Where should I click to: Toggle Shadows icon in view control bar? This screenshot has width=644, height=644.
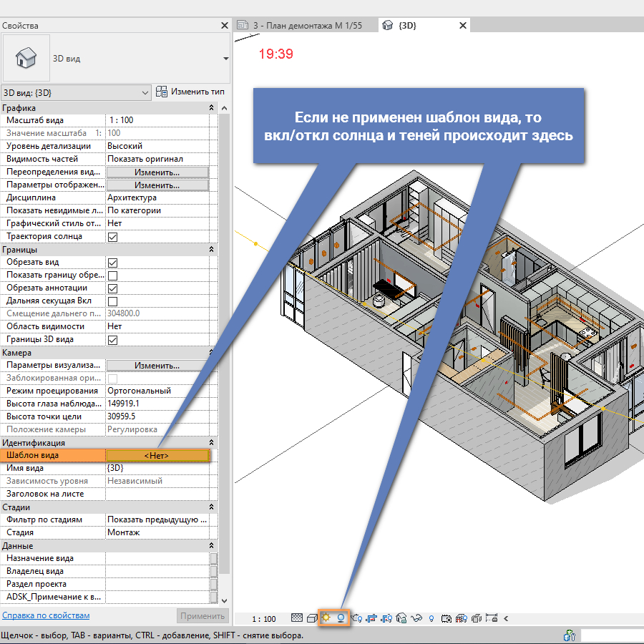click(x=341, y=618)
